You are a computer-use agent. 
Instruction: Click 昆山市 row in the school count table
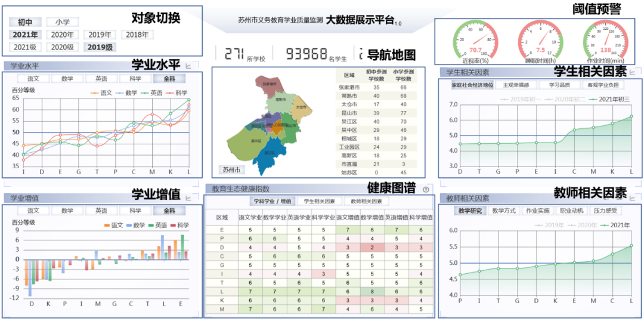(x=376, y=113)
